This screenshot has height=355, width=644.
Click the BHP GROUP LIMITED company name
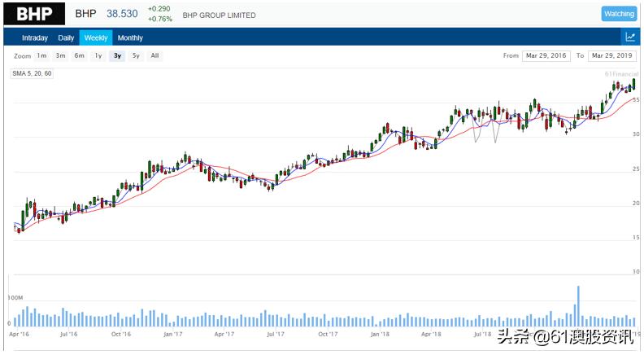[219, 15]
